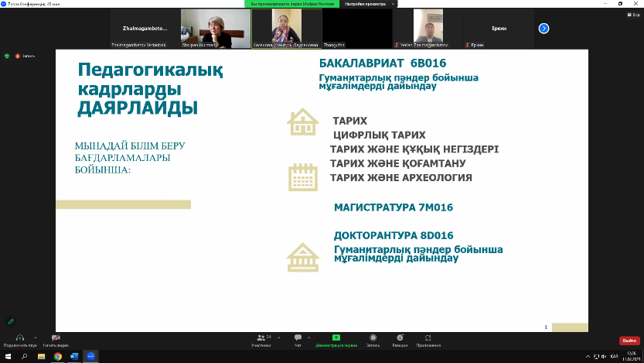Open the Apps icon in the Zoom toolbar
This screenshot has height=363, width=644.
coord(428,338)
